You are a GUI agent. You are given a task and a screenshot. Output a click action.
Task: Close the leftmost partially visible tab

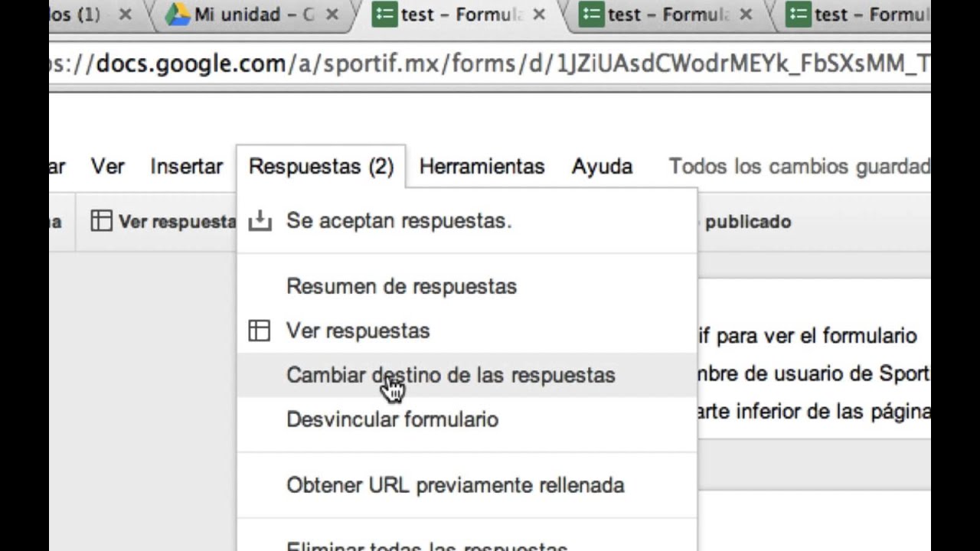(126, 15)
